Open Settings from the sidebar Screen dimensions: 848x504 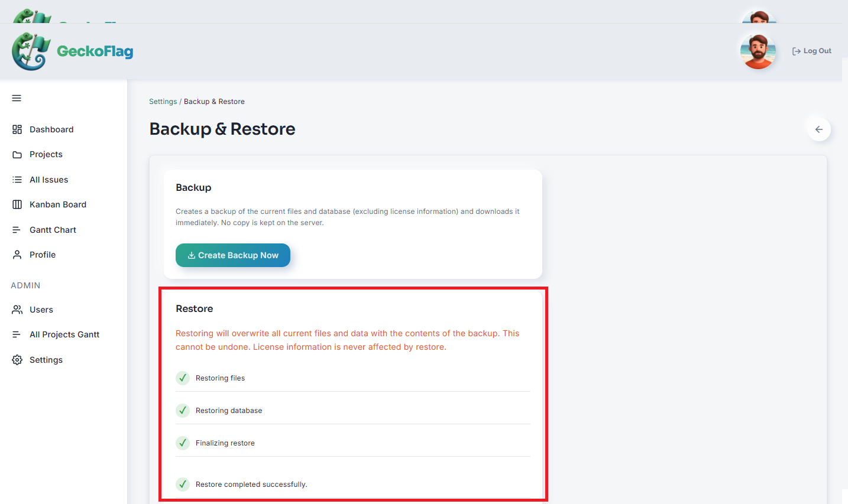click(46, 360)
